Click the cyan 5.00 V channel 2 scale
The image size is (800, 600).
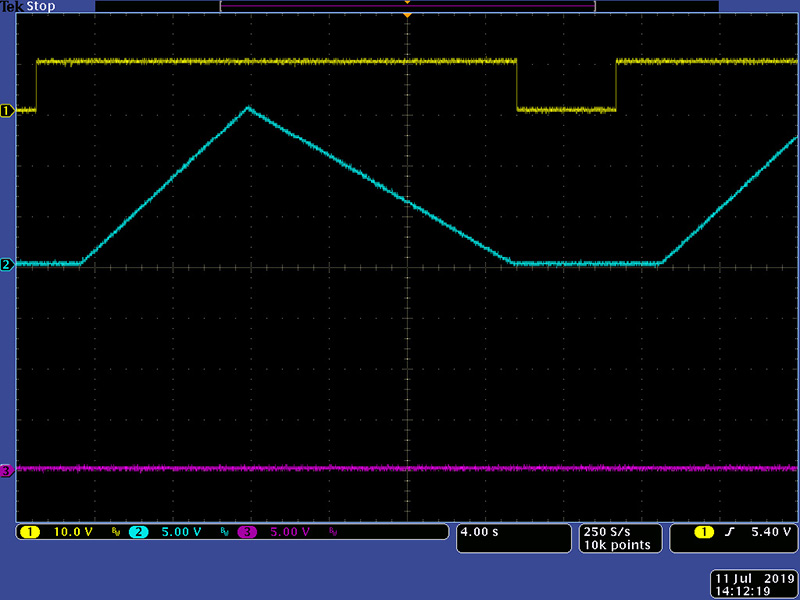coord(181,532)
